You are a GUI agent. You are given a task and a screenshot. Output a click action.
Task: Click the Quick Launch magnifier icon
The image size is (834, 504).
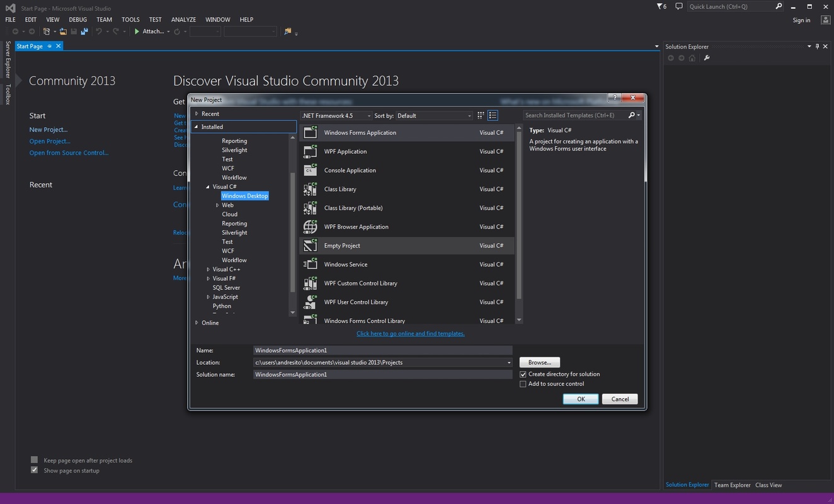[x=779, y=6]
